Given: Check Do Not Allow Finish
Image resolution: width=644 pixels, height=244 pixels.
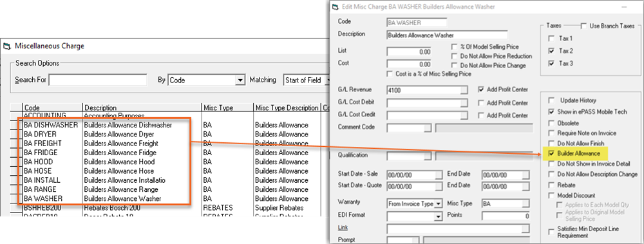Looking at the screenshot, I should pyautogui.click(x=551, y=144).
